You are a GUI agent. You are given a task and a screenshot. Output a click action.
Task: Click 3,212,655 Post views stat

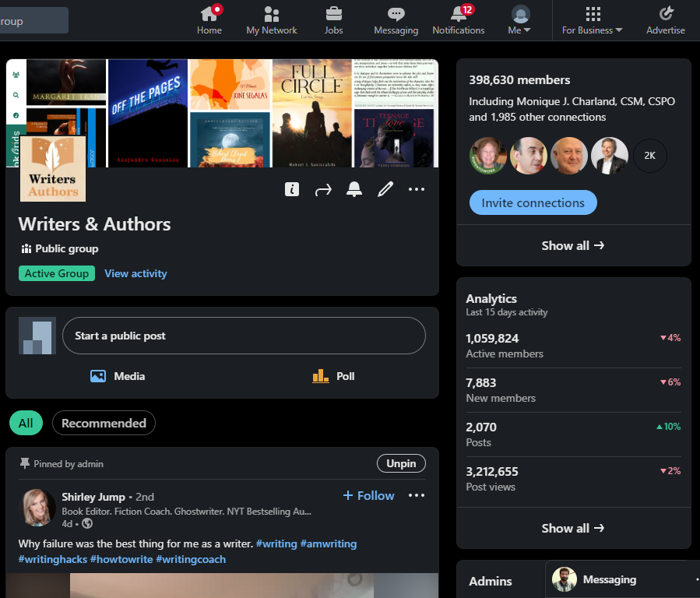pos(573,479)
